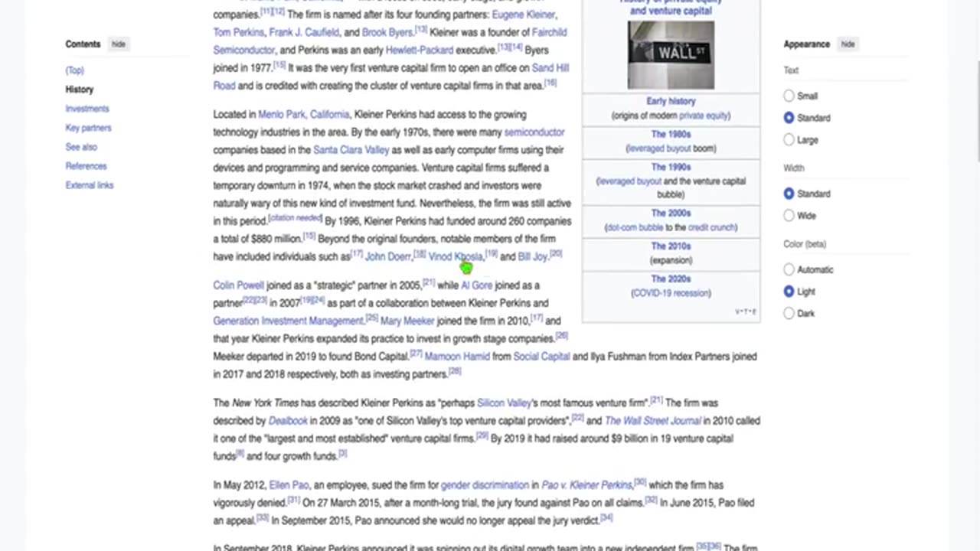Open Early history sidebar link
Viewport: 980px width, 551px height.
point(671,101)
